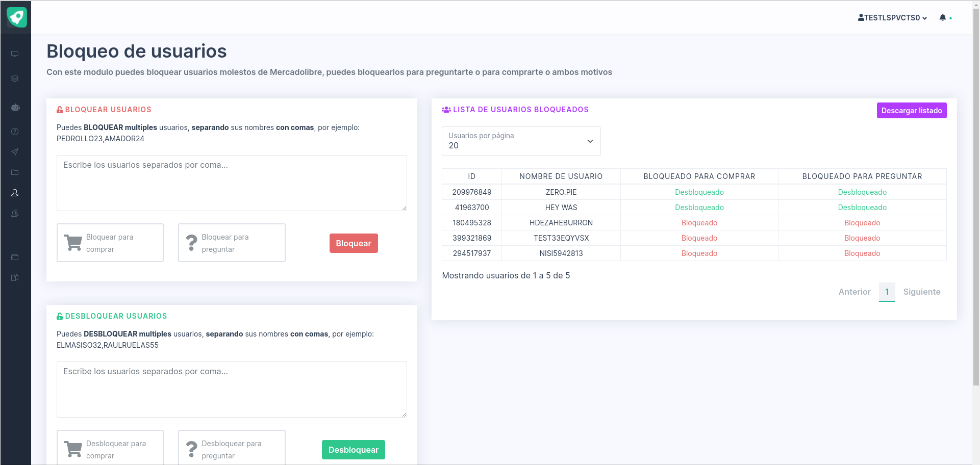Sort by ID column header
The height and width of the screenshot is (465, 980).
click(x=472, y=176)
